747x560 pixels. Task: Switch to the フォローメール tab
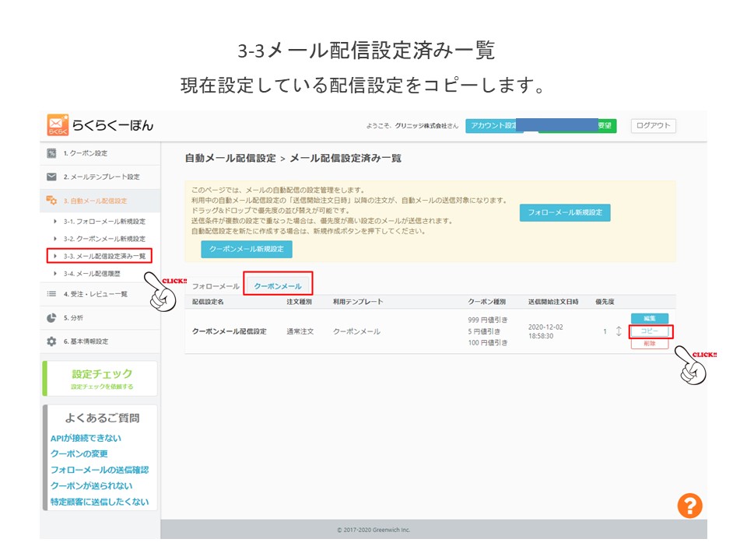[216, 286]
